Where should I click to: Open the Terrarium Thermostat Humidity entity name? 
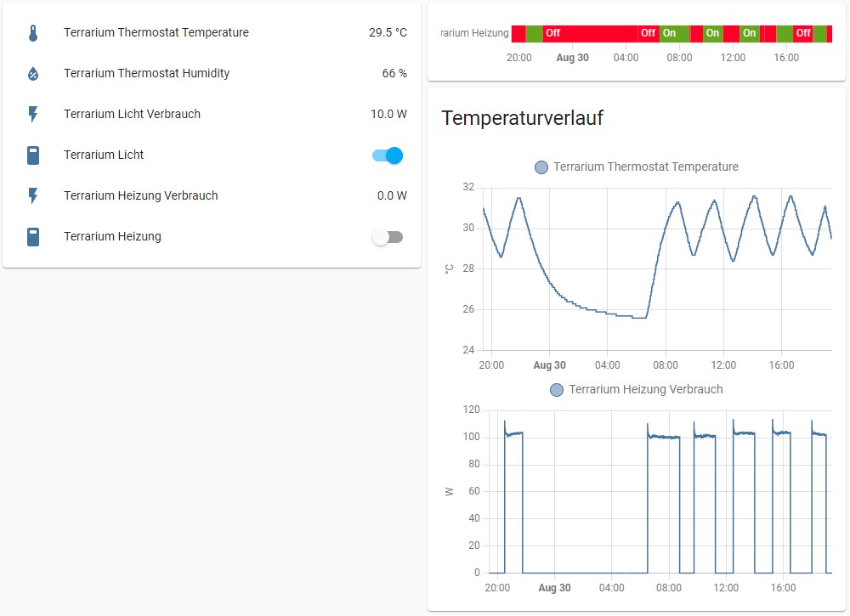tap(146, 74)
